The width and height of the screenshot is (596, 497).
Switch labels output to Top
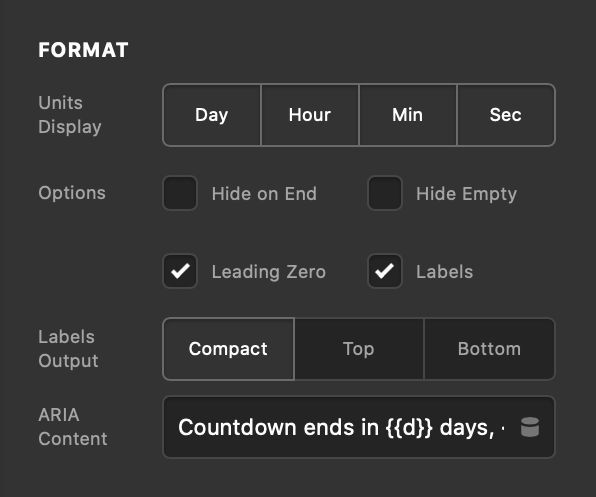359,349
